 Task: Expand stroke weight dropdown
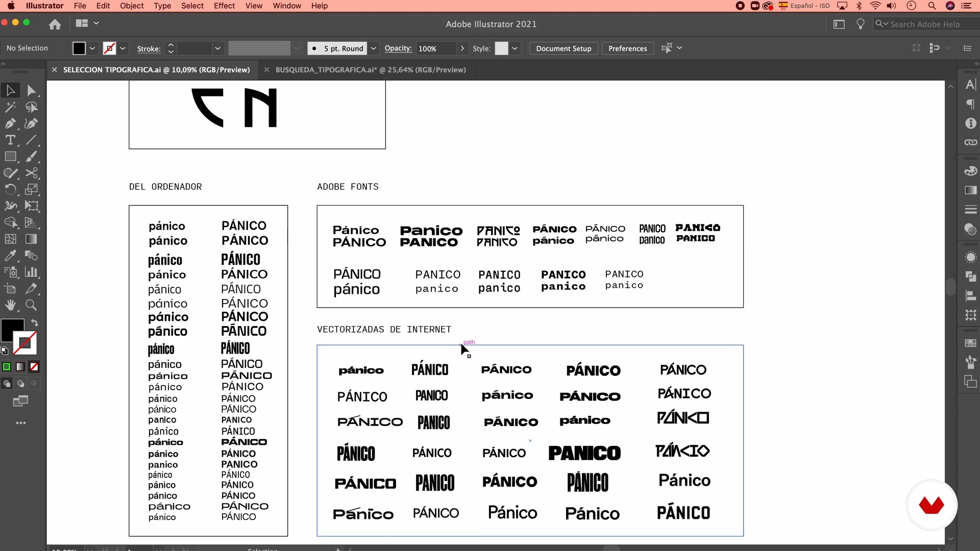tap(218, 48)
